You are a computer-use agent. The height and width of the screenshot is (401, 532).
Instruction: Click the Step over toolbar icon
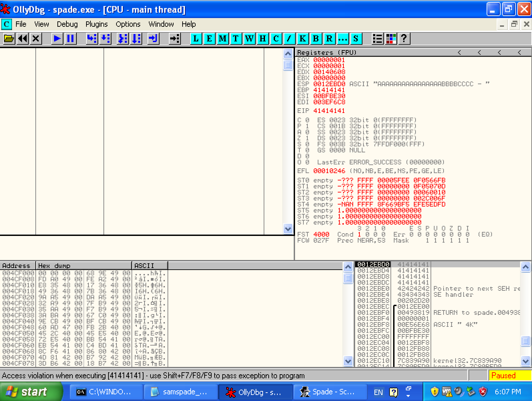point(105,39)
